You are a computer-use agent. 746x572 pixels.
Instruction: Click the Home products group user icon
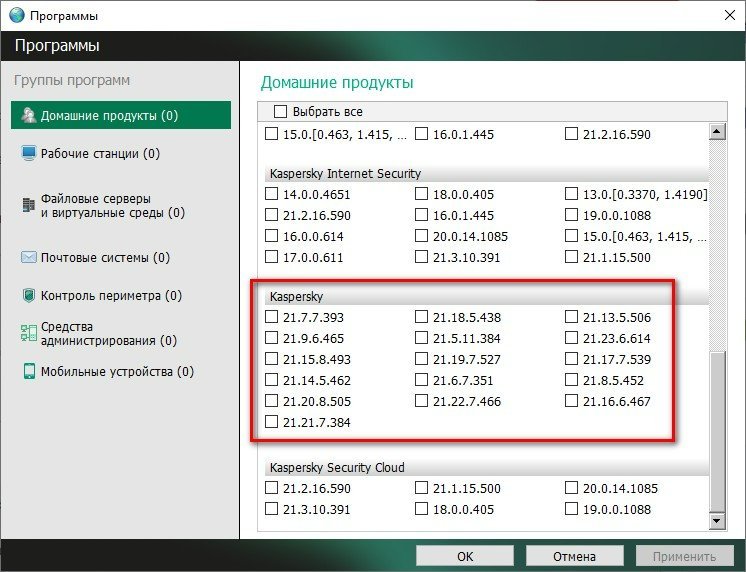tap(29, 115)
